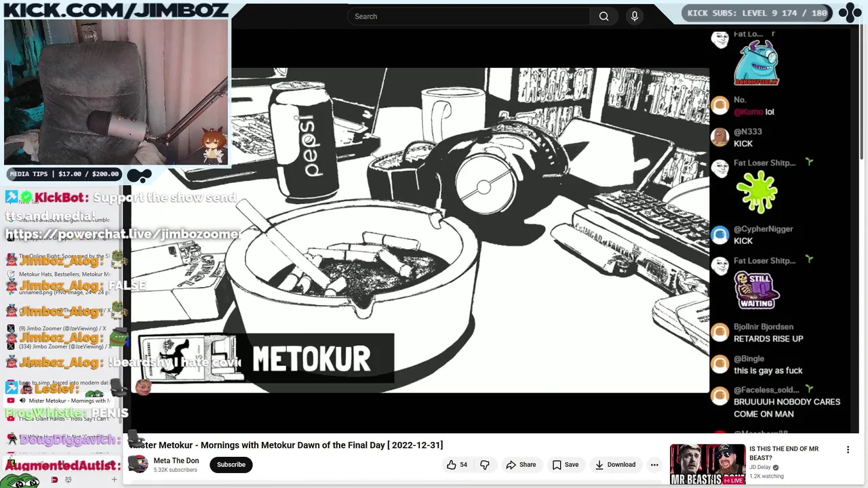
Task: Start voice search with the microphone icon
Action: coord(635,16)
